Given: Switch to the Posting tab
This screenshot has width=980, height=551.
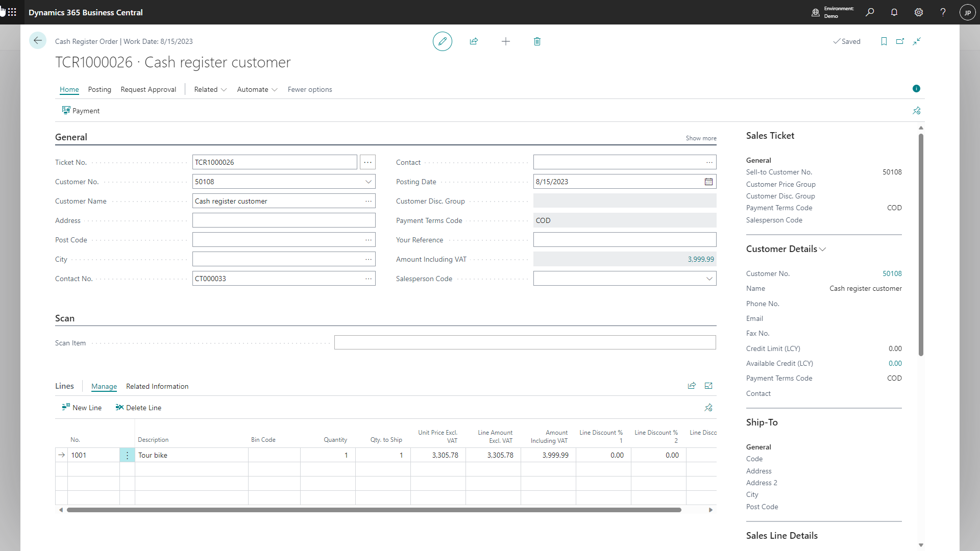Looking at the screenshot, I should [x=100, y=89].
